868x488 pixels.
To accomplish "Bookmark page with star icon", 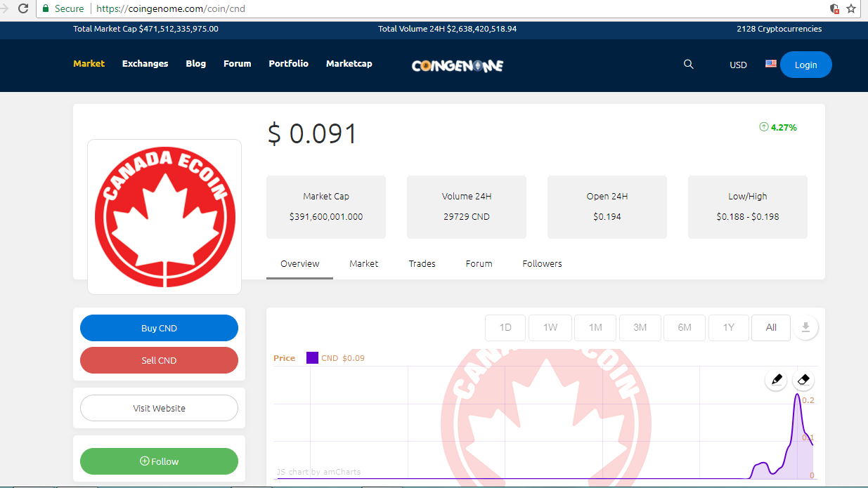I will click(x=851, y=9).
